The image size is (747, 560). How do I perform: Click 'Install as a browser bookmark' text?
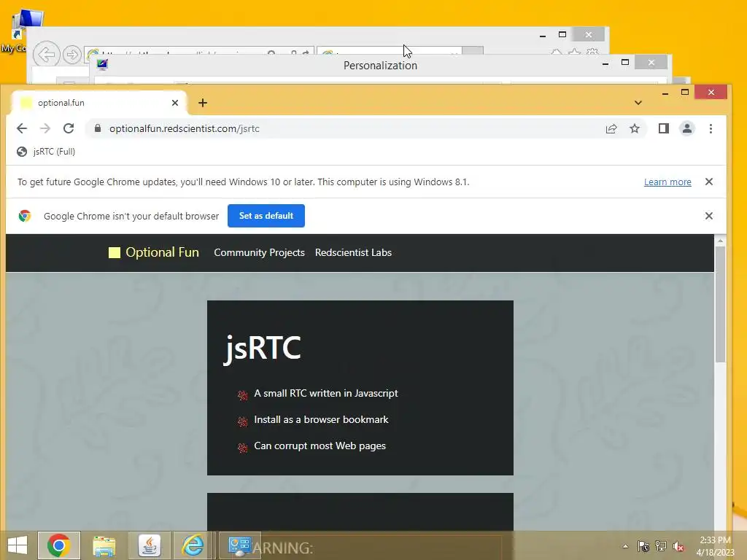[321, 419]
